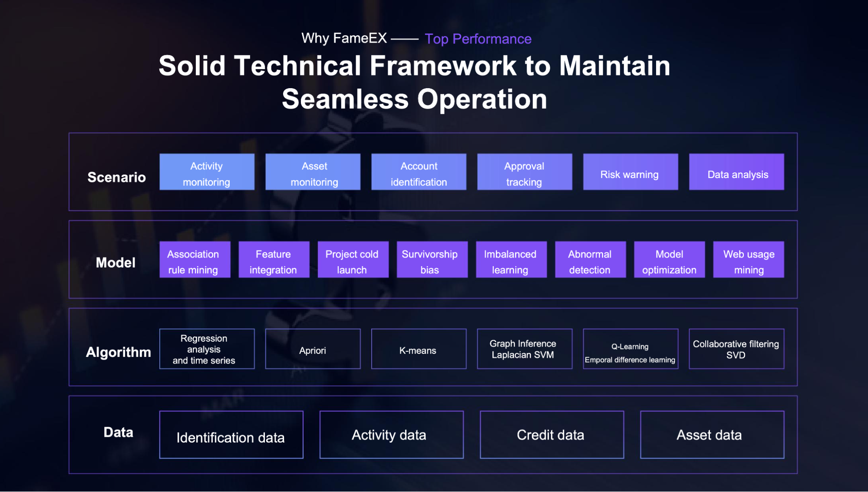Screen dimensions: 868x492
Task: Select the Graph Inference Laplacian SVM box
Action: (x=525, y=349)
